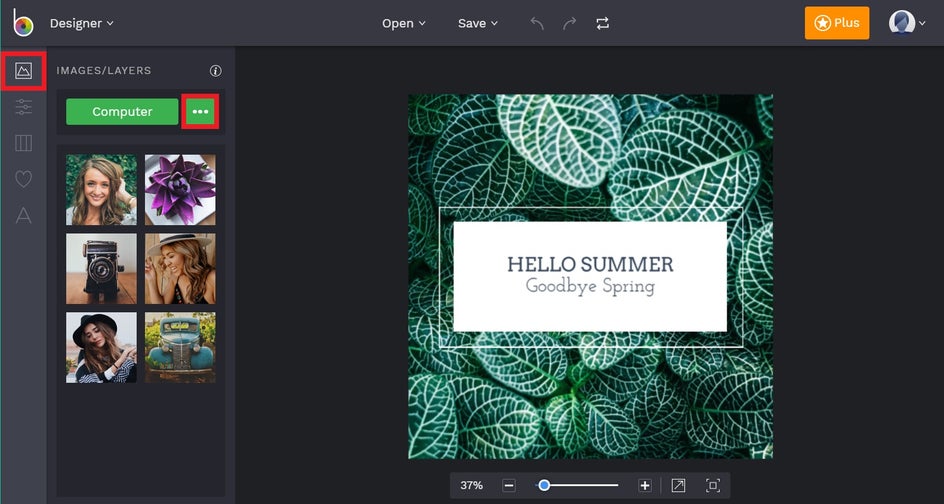
Task: Open the Image Manager sidebar tab
Action: (x=23, y=71)
